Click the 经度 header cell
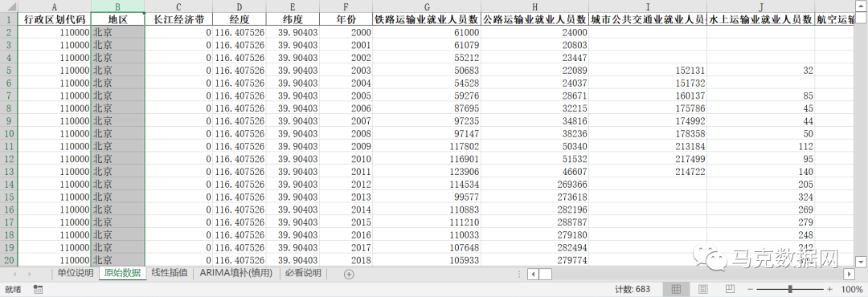Screen dimensions: 868x297 click(240, 19)
